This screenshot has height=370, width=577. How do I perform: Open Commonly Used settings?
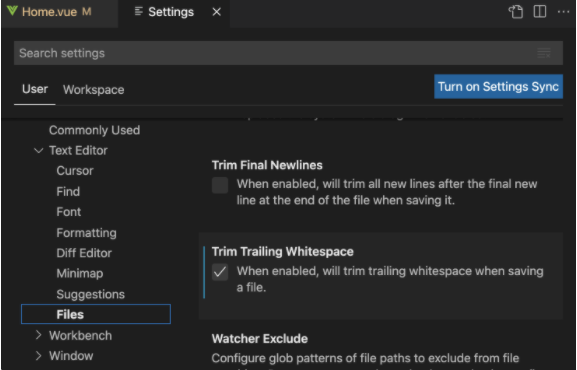point(94,130)
